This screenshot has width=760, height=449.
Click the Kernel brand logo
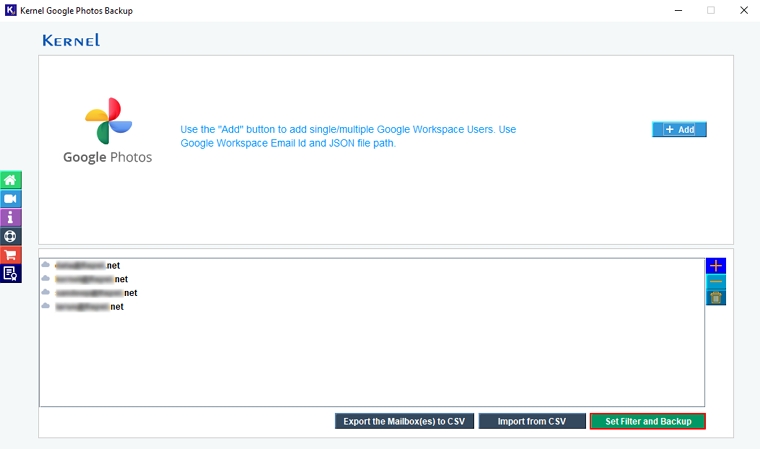[x=71, y=40]
